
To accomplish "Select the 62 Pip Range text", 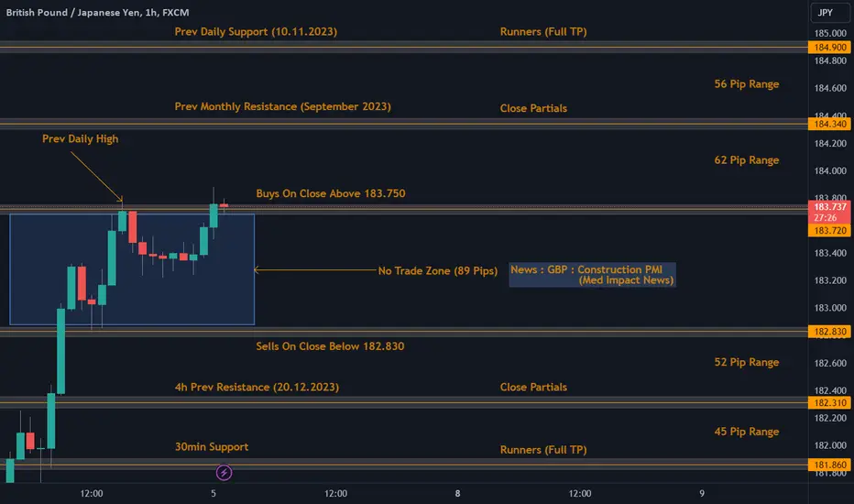I will pos(746,160).
